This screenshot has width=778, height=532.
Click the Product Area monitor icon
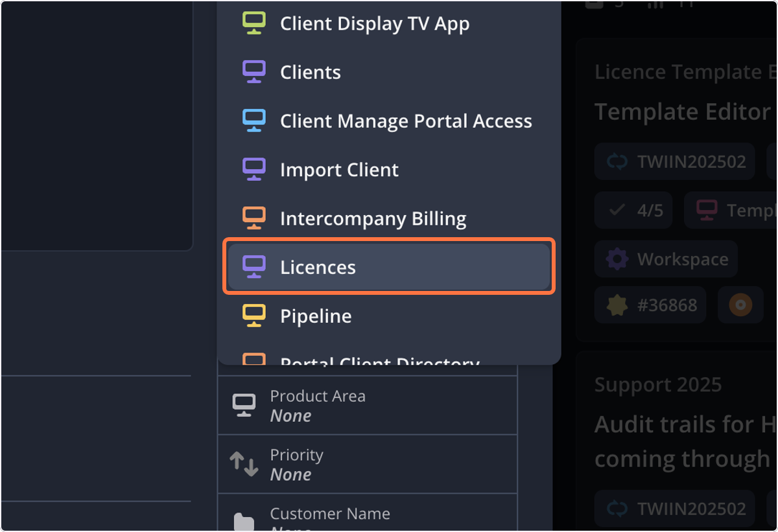(x=244, y=405)
